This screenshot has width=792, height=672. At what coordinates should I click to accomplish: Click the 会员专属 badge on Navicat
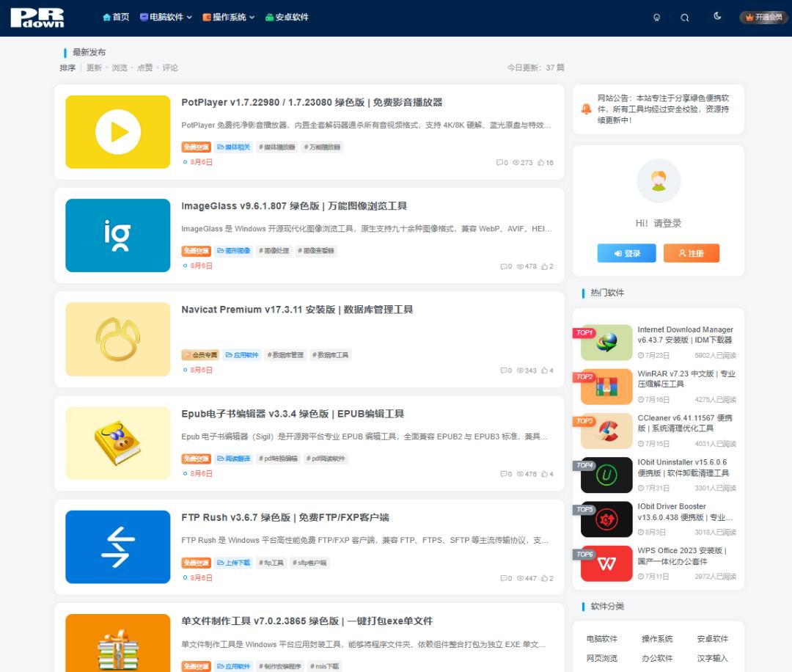click(x=200, y=354)
